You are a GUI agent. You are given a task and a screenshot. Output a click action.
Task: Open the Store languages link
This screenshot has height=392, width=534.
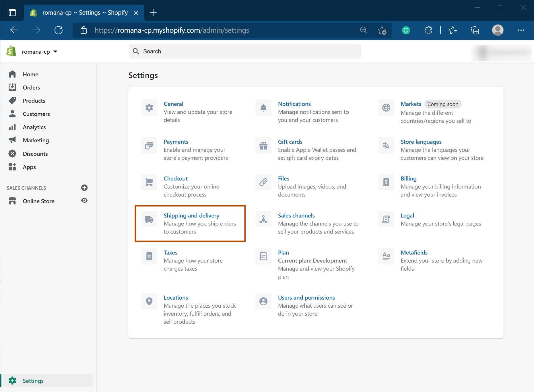pos(421,142)
